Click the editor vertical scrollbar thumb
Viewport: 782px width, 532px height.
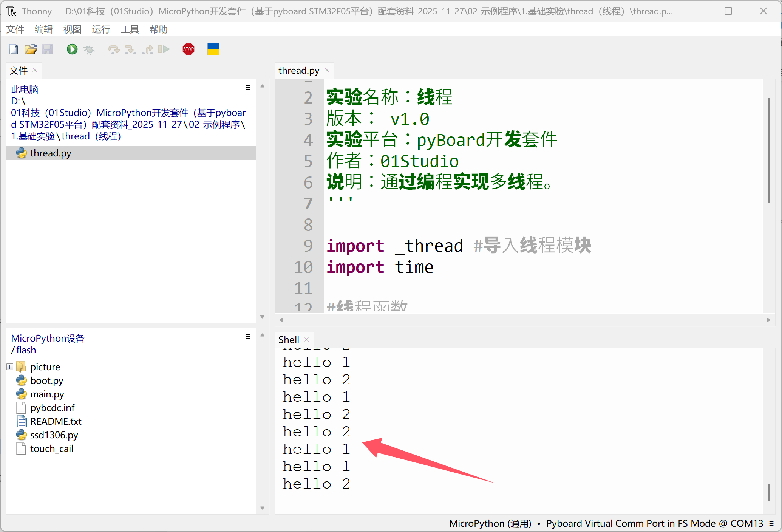point(768,151)
